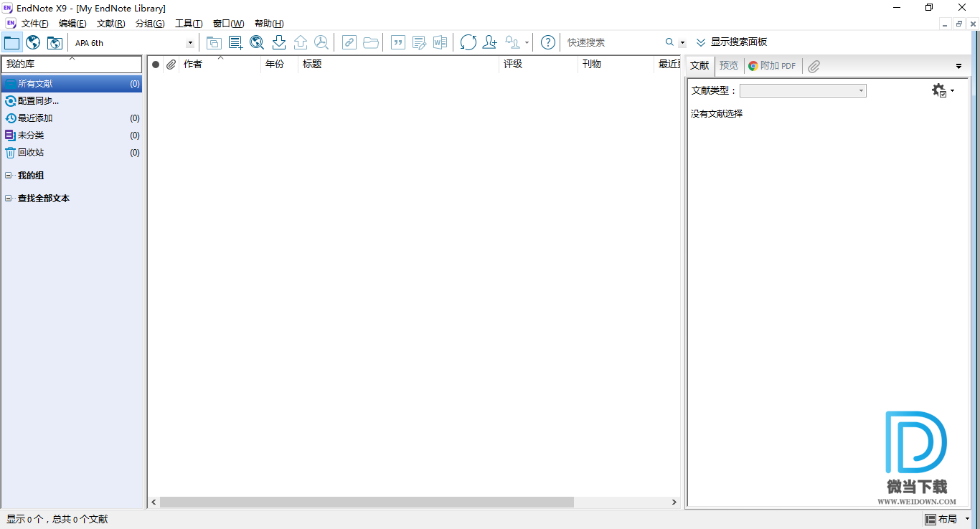Select 配置同步... in the sidebar
This screenshot has width=980, height=529.
pos(72,101)
